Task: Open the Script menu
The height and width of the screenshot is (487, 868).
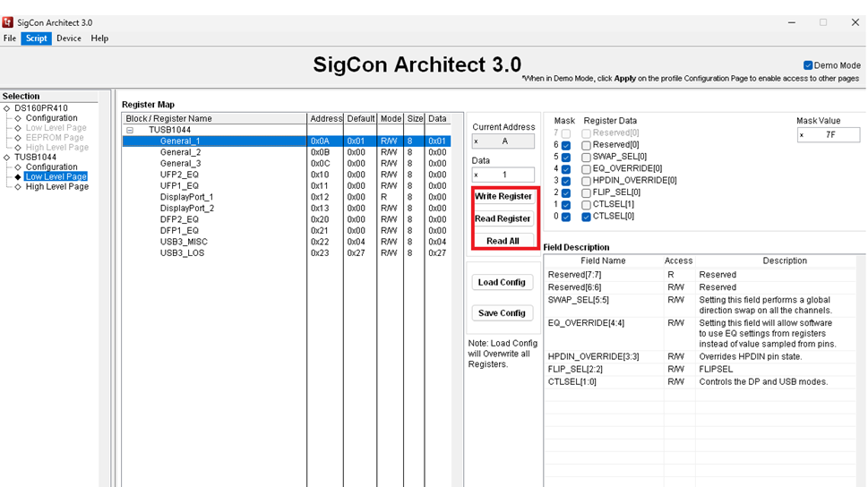Action: [x=36, y=38]
